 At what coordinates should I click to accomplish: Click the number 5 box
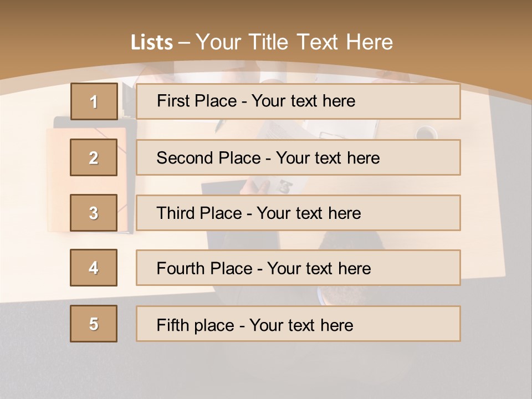(94, 324)
